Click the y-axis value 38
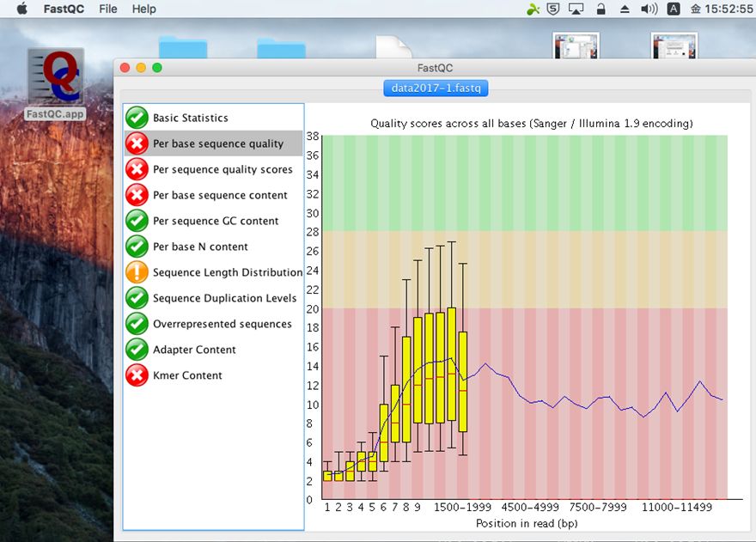Viewport: 756px width, 542px height. 313,137
